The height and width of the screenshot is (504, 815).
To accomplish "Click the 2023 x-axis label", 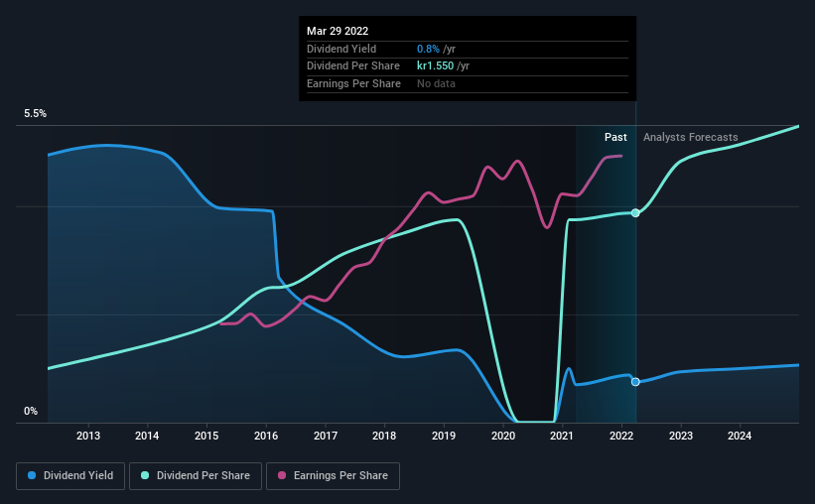I will [680, 436].
